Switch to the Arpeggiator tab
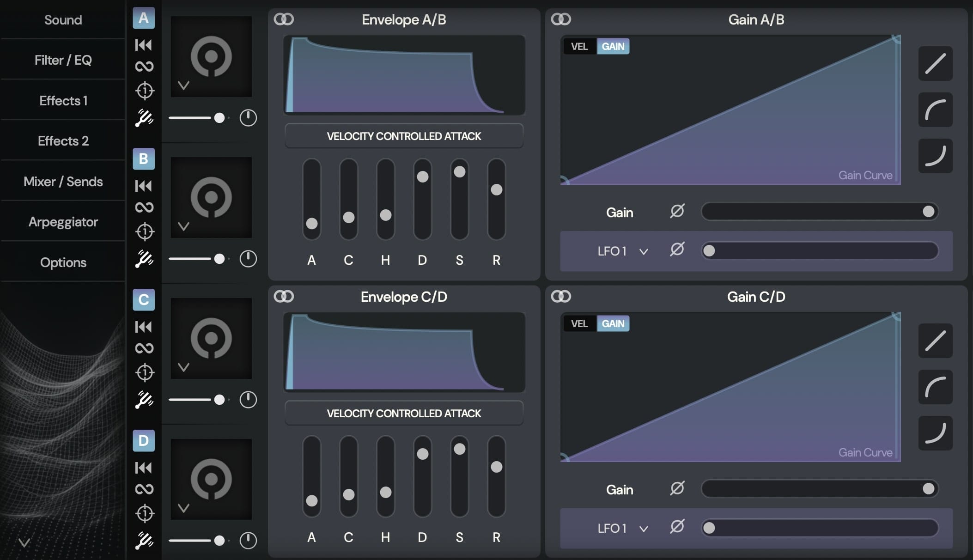This screenshot has height=560, width=973. (x=63, y=222)
